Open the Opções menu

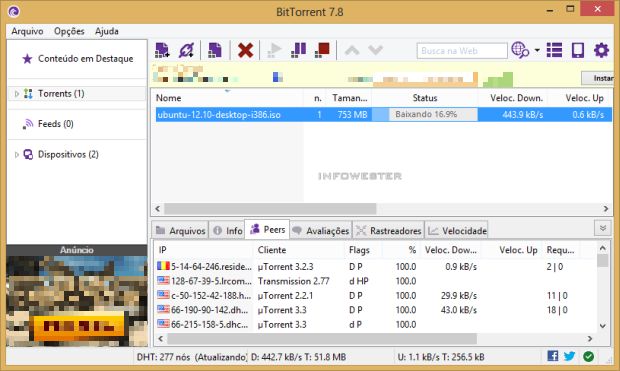(x=69, y=31)
